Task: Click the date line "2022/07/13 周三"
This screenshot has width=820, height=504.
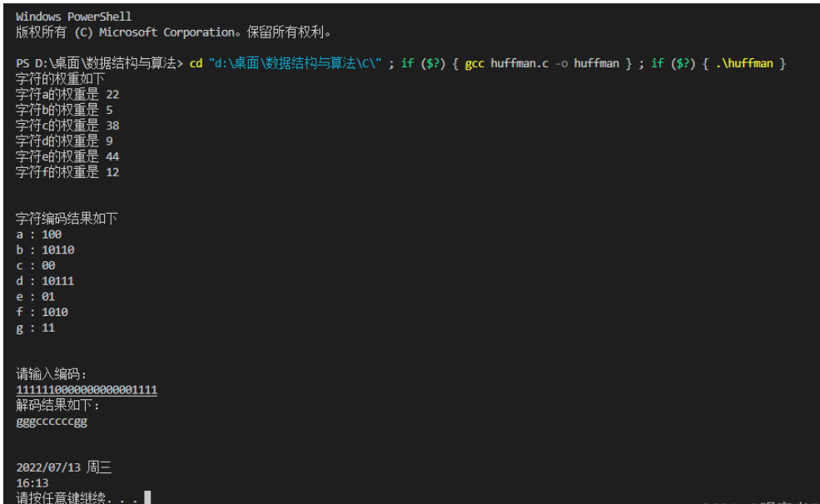Action: tap(62, 467)
